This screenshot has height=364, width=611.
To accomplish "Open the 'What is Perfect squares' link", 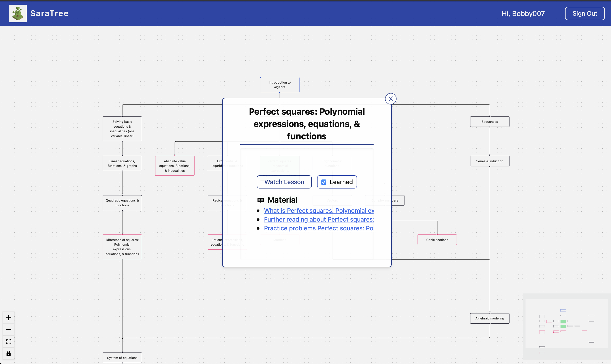I will click(318, 211).
